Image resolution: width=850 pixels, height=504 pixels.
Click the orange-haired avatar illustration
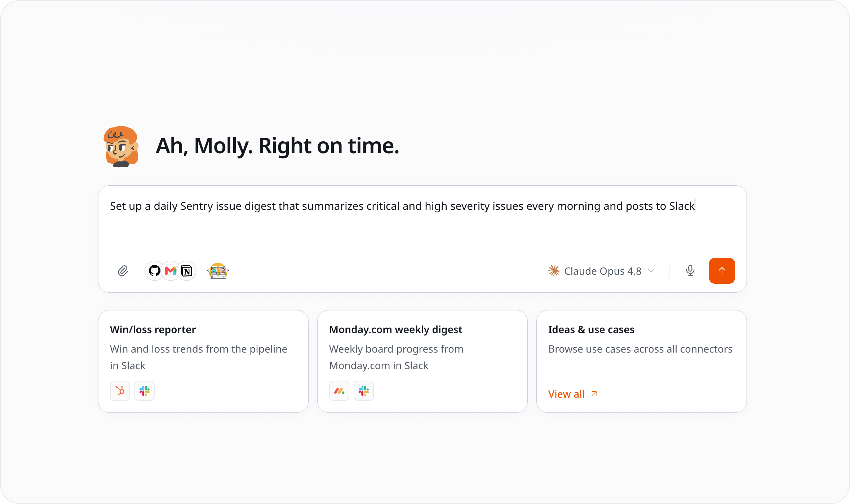121,146
